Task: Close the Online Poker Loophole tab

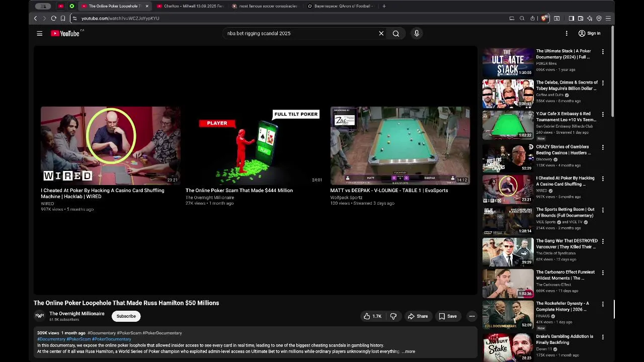Action: (x=147, y=6)
